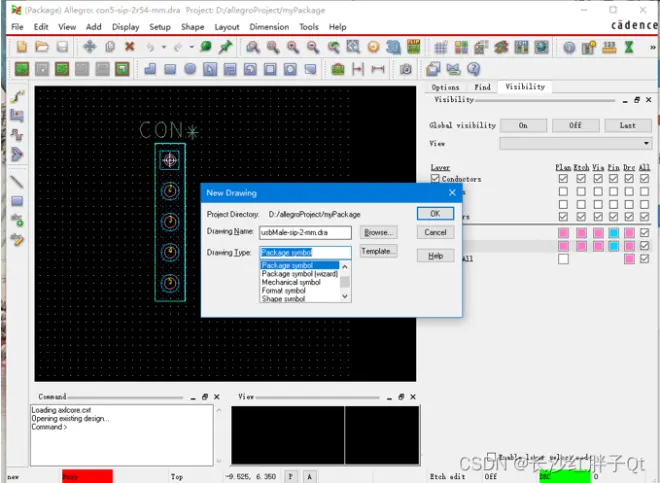The image size is (660, 483).
Task: Click OK in New Drawing dialog
Action: tap(435, 213)
